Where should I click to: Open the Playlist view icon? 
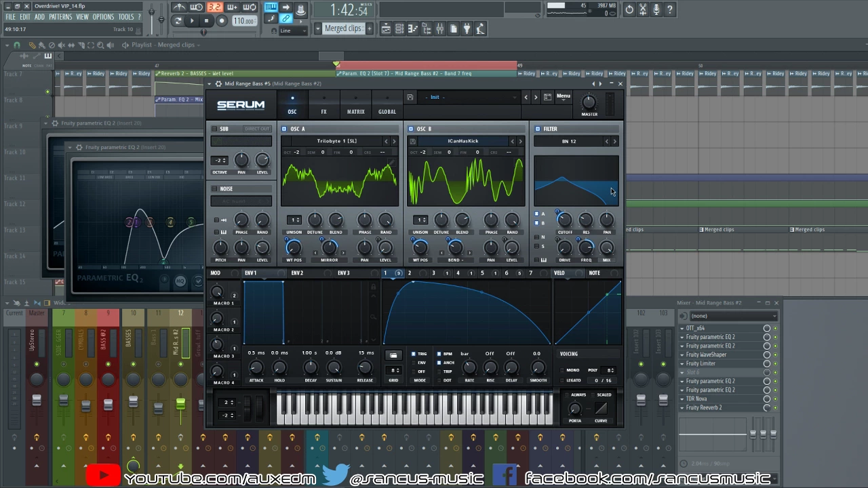[386, 28]
